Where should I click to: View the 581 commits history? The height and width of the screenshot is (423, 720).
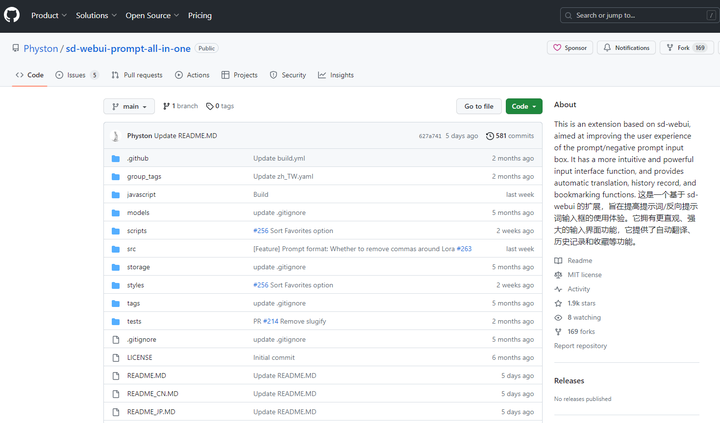click(x=510, y=136)
